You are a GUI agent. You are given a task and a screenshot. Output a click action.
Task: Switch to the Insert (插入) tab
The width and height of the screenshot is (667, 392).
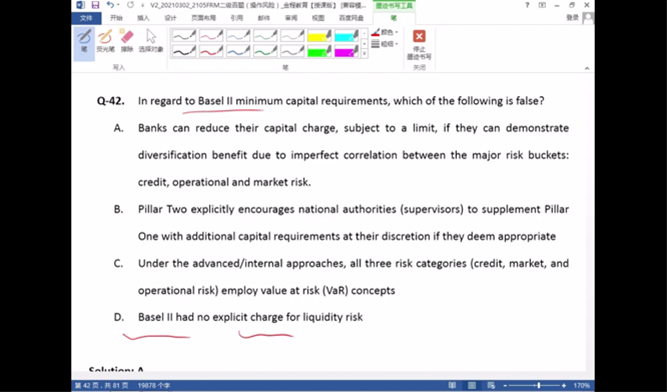pyautogui.click(x=143, y=18)
